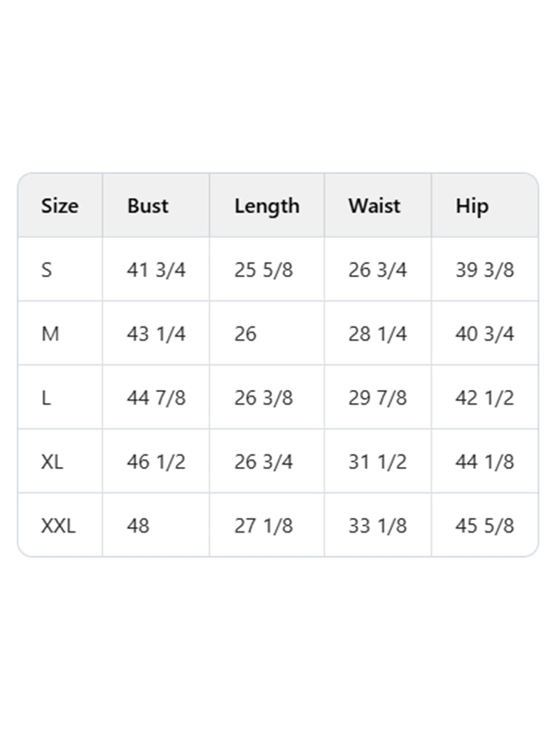The image size is (560, 735).
Task: Select the XXL size row label
Action: [x=58, y=526]
